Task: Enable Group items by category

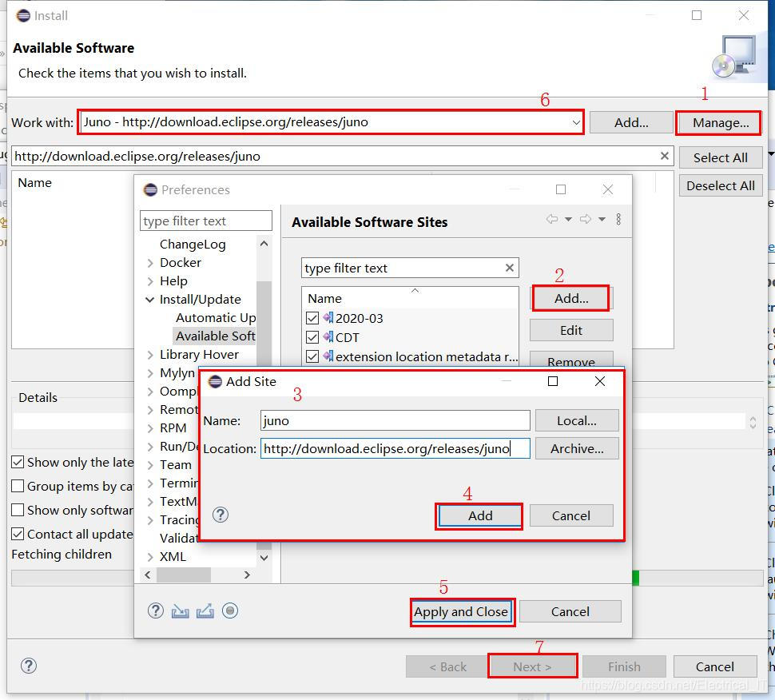Action: [x=18, y=486]
